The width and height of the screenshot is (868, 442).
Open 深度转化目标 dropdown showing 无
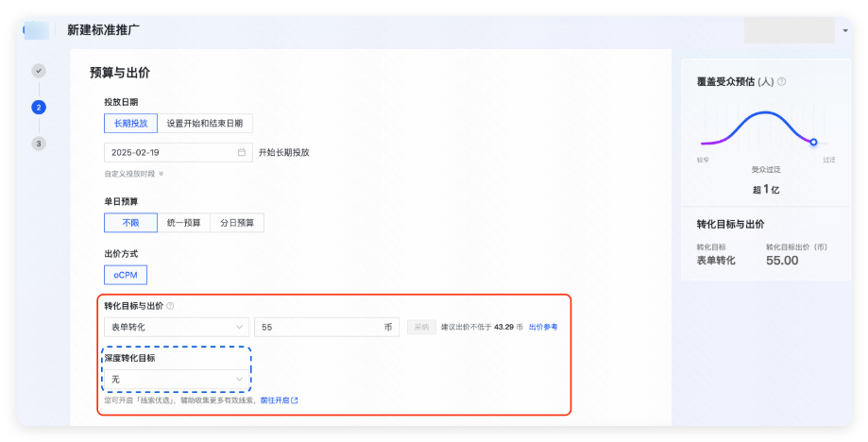pos(177,379)
